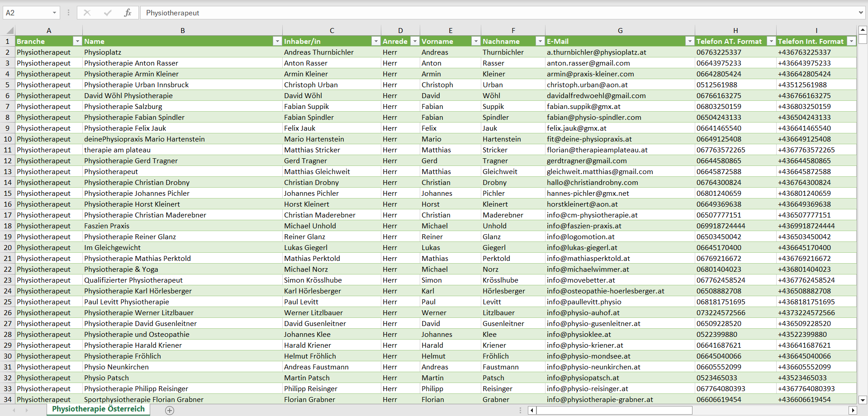The image size is (868, 416).
Task: Click email 'info@physio-mondsee.at'
Action: pyautogui.click(x=620, y=356)
